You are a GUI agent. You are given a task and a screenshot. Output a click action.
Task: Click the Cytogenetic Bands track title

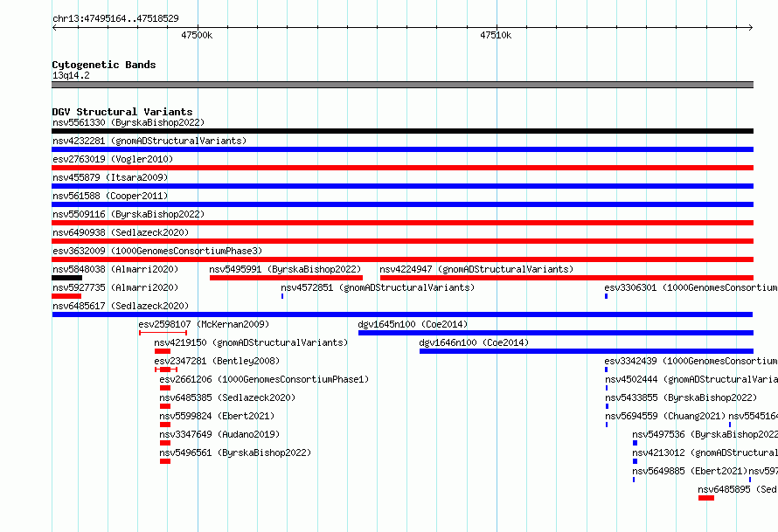104,65
